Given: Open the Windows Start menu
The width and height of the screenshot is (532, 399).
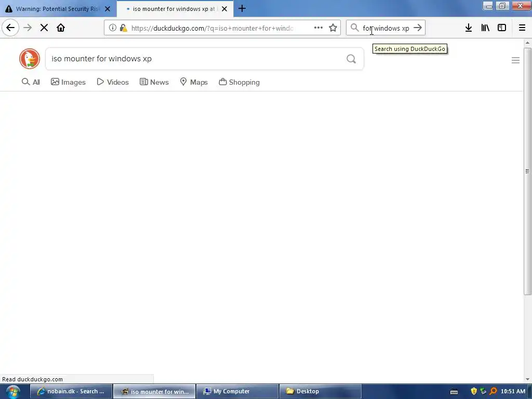Looking at the screenshot, I should coord(13,392).
